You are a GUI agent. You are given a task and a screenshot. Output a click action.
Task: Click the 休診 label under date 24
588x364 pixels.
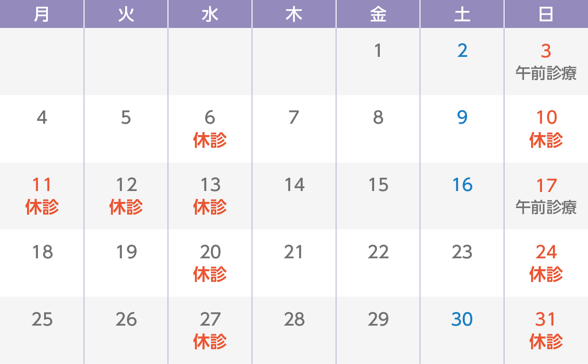click(546, 275)
